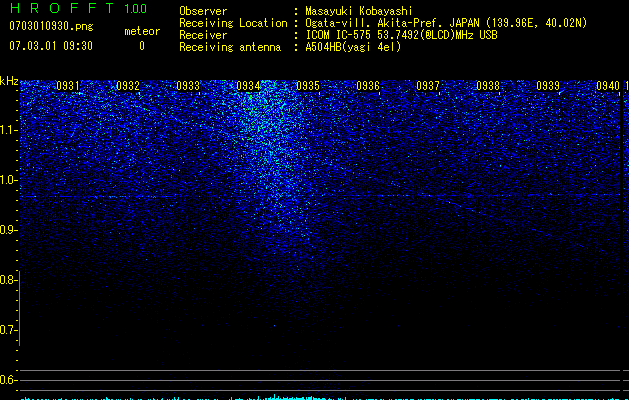The height and width of the screenshot is (400, 629).
Task: Click the meteor label
Action: tap(142, 31)
